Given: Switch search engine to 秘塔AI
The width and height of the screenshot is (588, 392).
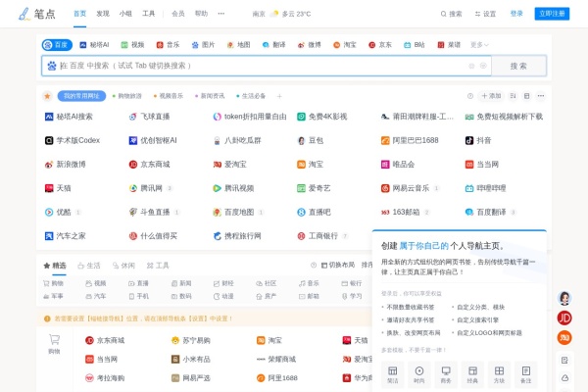Looking at the screenshot, I should coord(94,45).
